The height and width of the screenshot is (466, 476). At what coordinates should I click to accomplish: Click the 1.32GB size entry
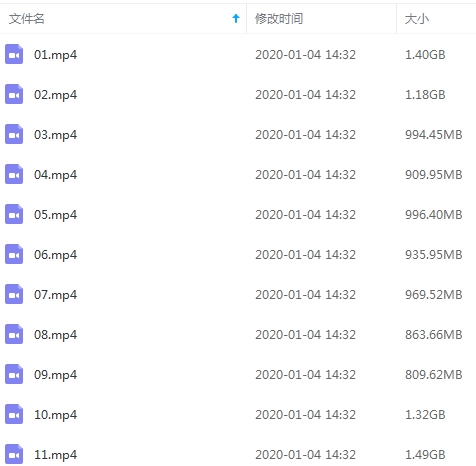(x=425, y=415)
